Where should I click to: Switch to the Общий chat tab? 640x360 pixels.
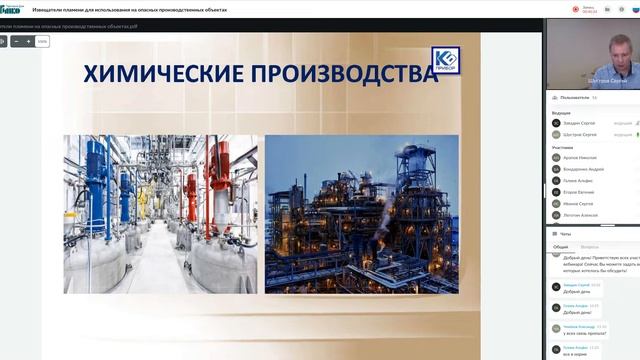[560, 247]
